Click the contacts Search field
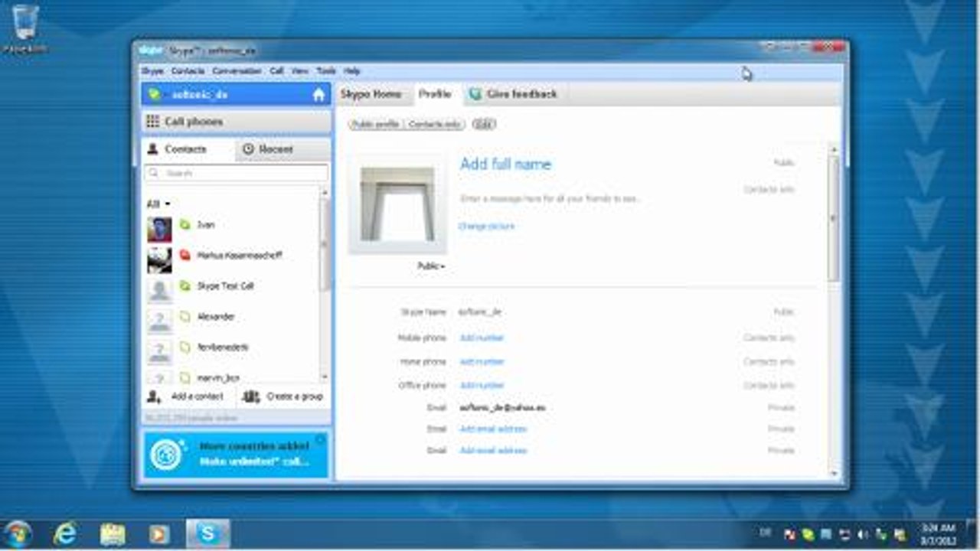The width and height of the screenshot is (980, 551). click(237, 174)
